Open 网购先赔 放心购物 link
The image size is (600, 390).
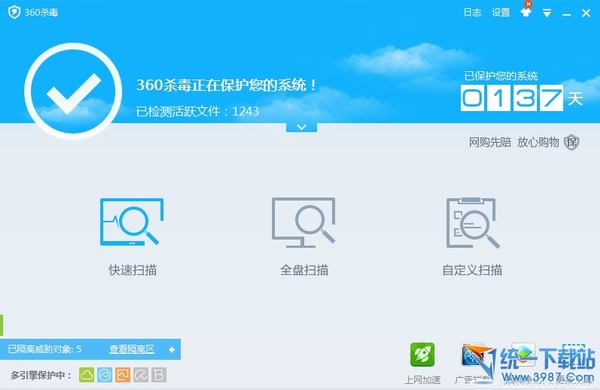(x=514, y=142)
